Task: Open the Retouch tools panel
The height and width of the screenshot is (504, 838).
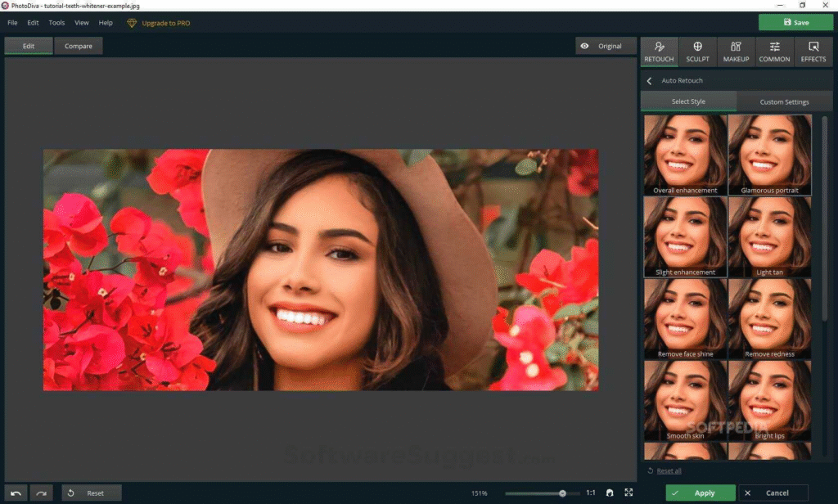Action: (x=659, y=52)
